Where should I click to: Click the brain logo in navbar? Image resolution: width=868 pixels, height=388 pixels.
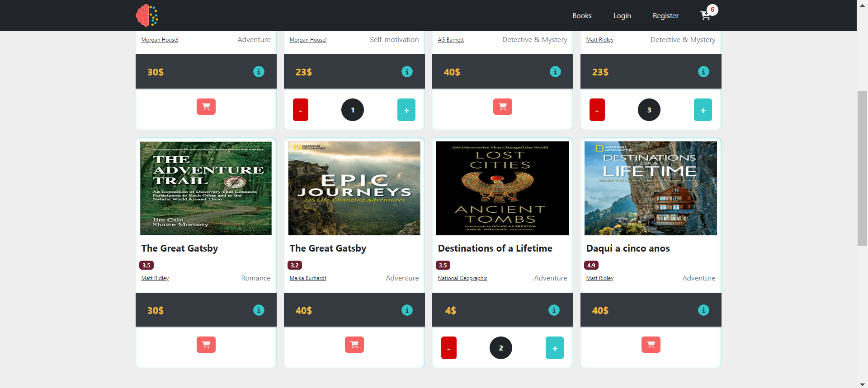pyautogui.click(x=147, y=15)
